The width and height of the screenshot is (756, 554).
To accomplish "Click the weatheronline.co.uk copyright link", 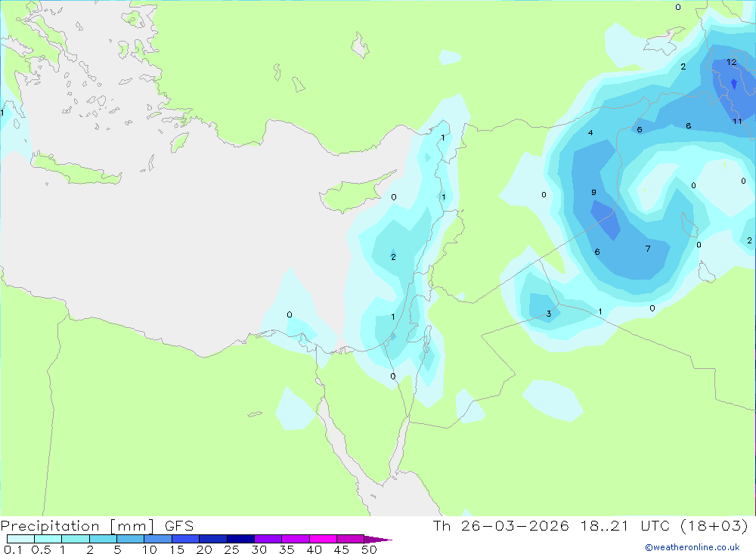I will point(692,547).
